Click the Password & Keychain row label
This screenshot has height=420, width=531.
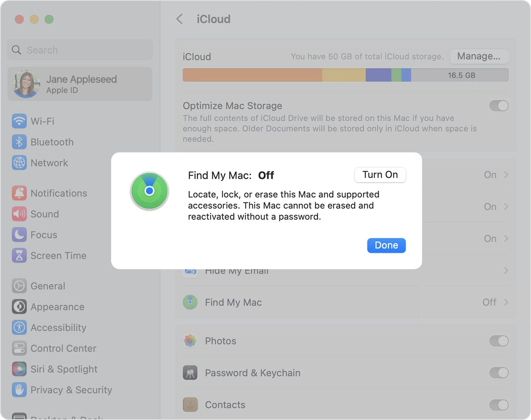tap(253, 373)
